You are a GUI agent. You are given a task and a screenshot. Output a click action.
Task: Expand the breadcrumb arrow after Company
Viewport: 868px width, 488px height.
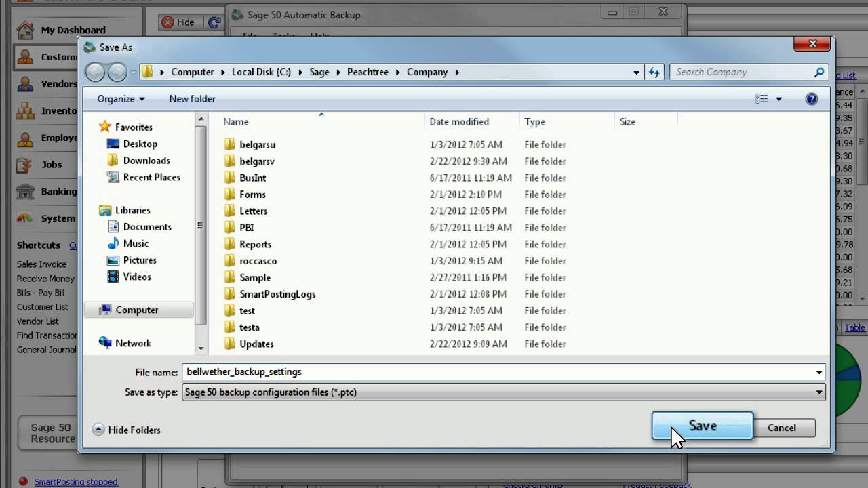point(457,72)
